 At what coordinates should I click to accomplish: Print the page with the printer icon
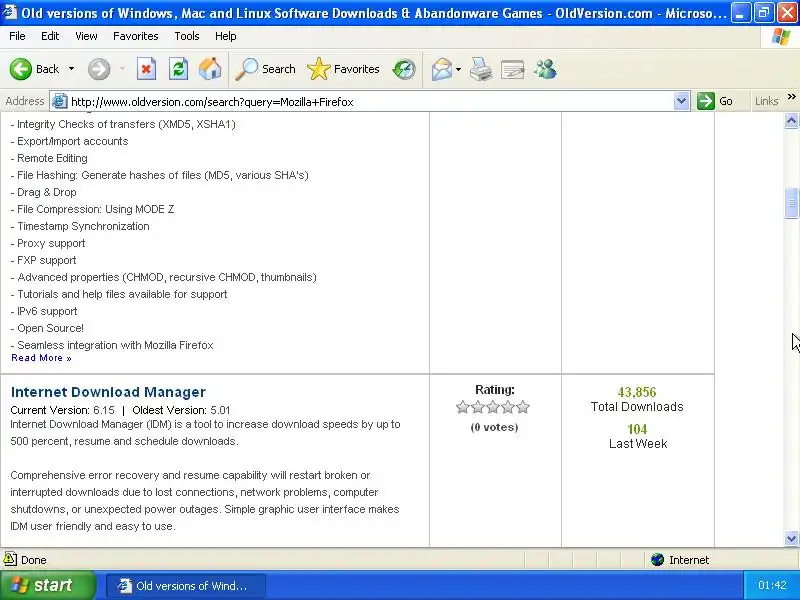click(481, 69)
